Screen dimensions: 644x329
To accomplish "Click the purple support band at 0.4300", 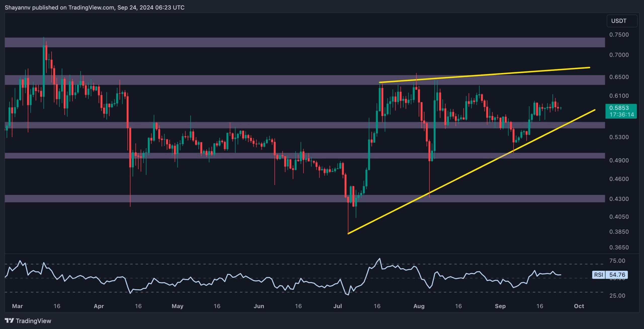I will pos(252,198).
